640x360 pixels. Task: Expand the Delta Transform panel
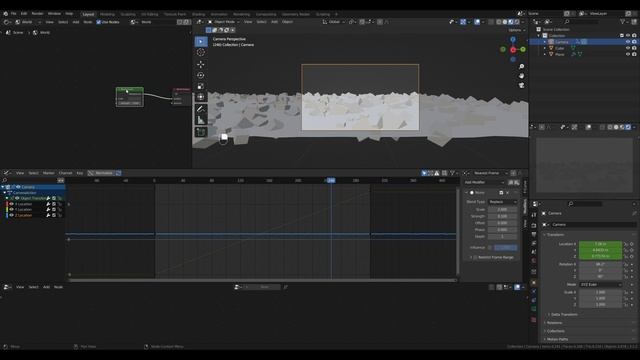pyautogui.click(x=564, y=315)
